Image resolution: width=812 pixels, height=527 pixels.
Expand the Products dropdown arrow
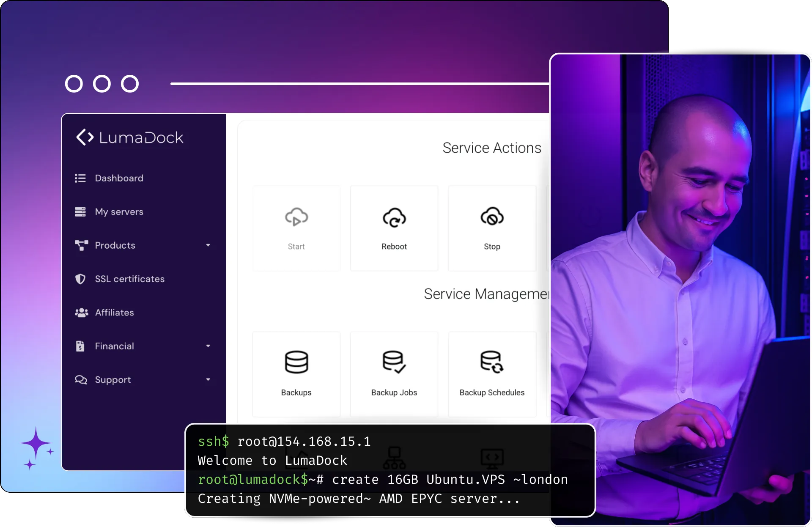(x=208, y=245)
